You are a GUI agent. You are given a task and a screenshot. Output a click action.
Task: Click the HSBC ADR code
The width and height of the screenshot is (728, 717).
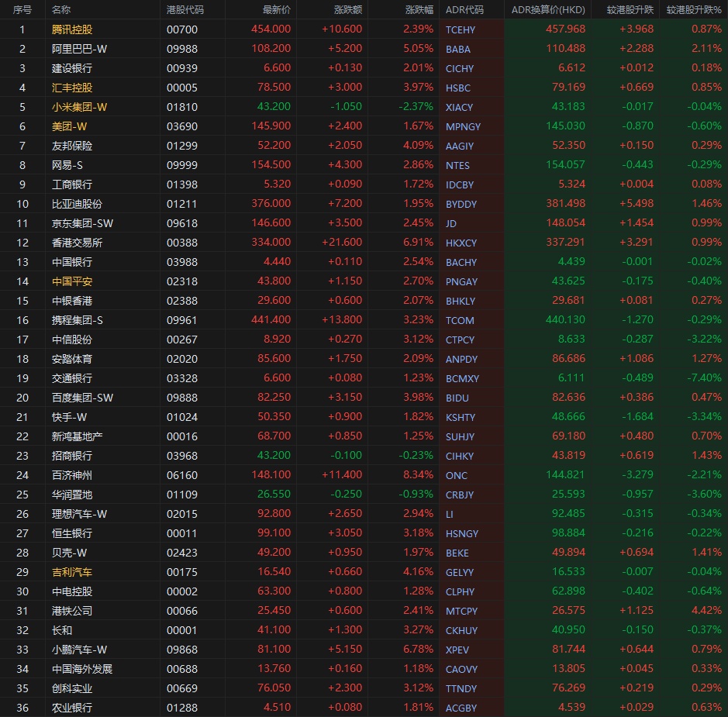(457, 88)
